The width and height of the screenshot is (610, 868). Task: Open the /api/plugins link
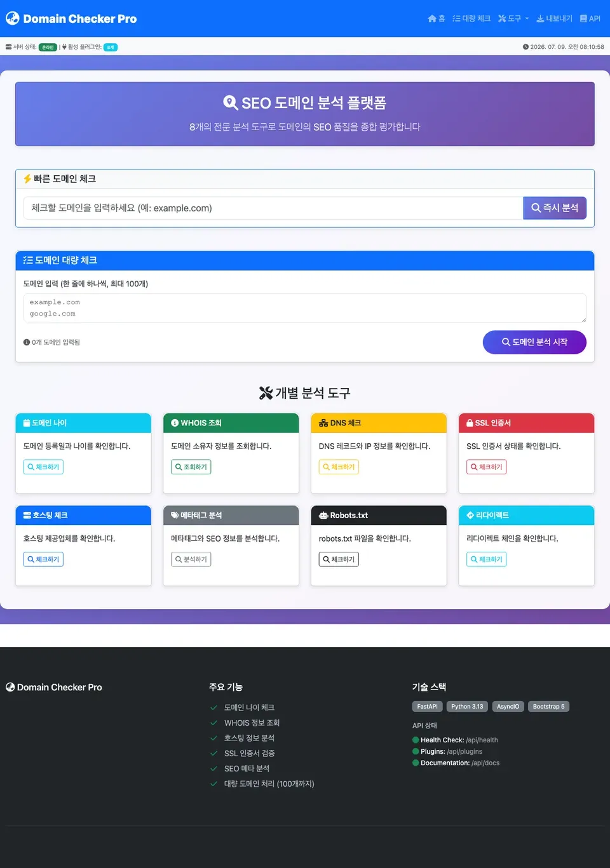coord(464,752)
